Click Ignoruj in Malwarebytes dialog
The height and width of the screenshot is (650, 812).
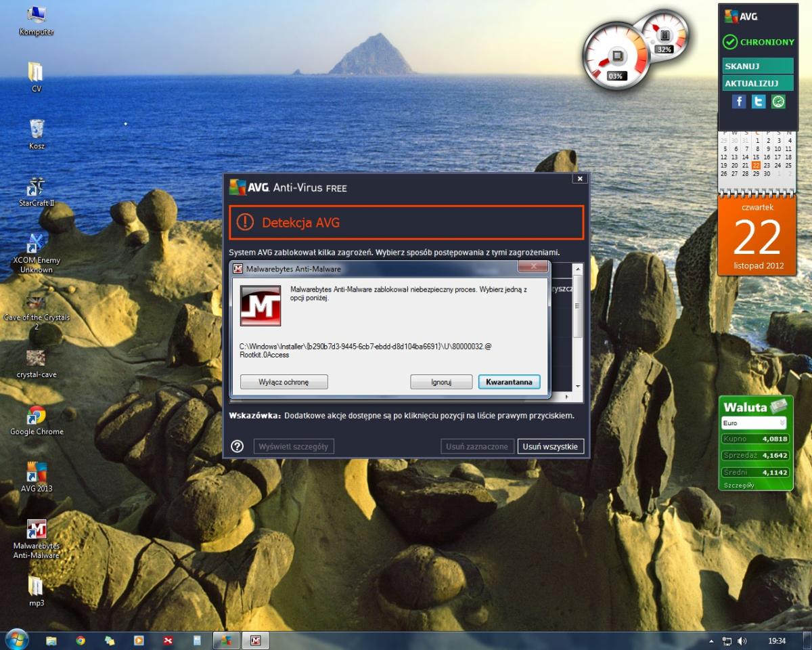point(441,382)
